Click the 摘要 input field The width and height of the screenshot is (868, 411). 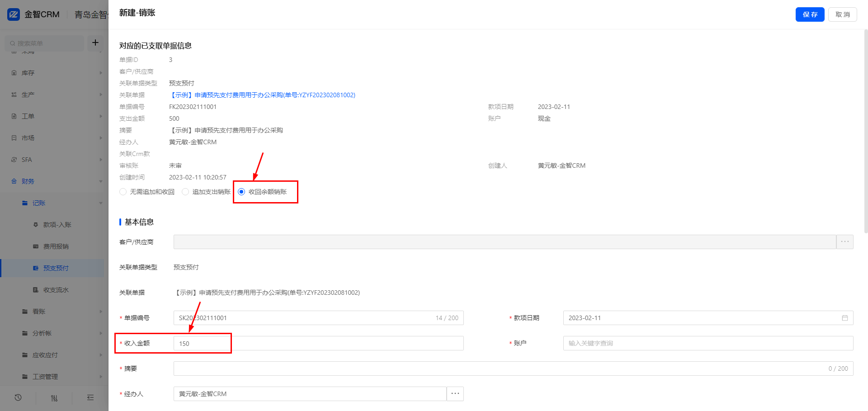pyautogui.click(x=514, y=368)
